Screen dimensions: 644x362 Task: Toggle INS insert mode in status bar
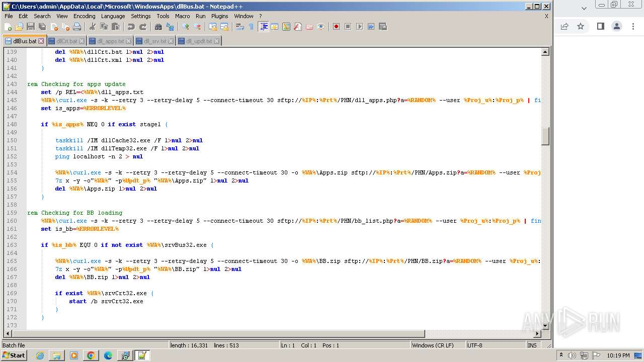(532, 345)
